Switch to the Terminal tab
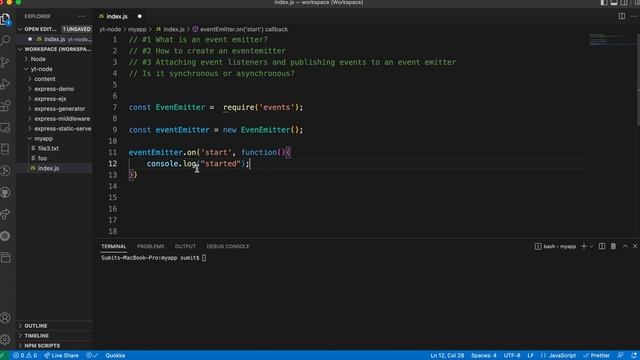 click(x=113, y=246)
